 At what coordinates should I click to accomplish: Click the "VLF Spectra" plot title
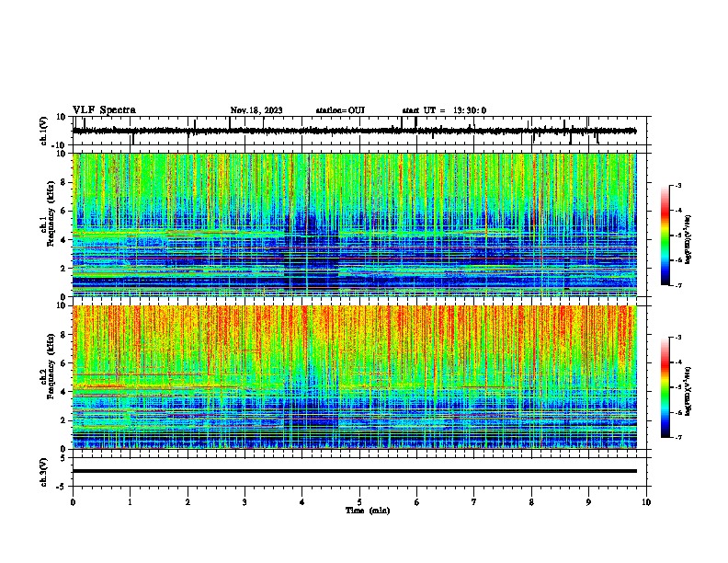(104, 110)
